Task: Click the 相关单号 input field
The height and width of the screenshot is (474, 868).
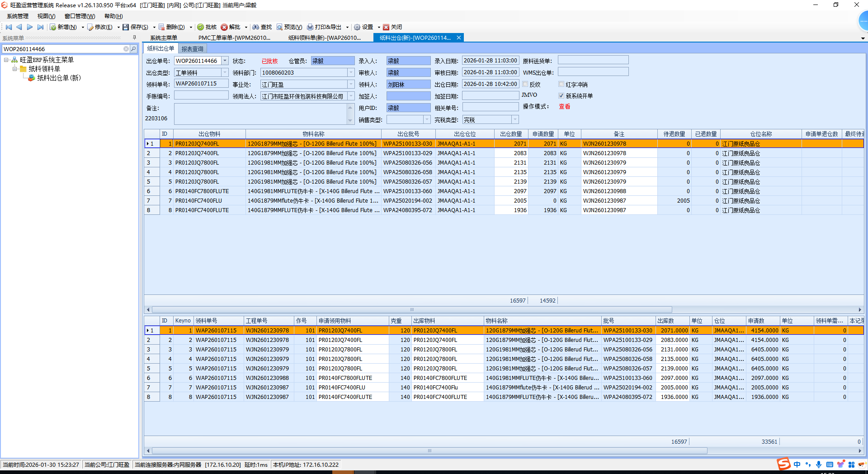Action: click(491, 107)
